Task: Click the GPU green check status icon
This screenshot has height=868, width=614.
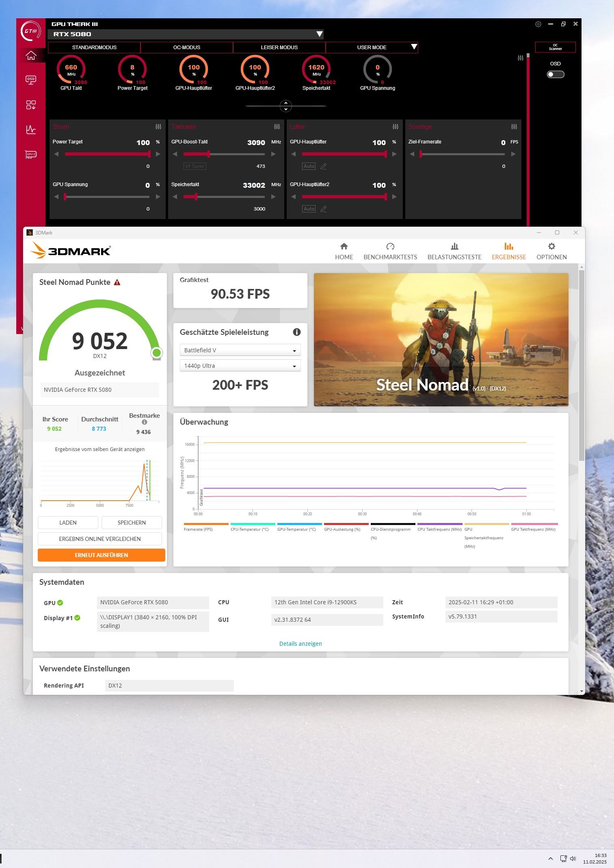Action: (60, 603)
